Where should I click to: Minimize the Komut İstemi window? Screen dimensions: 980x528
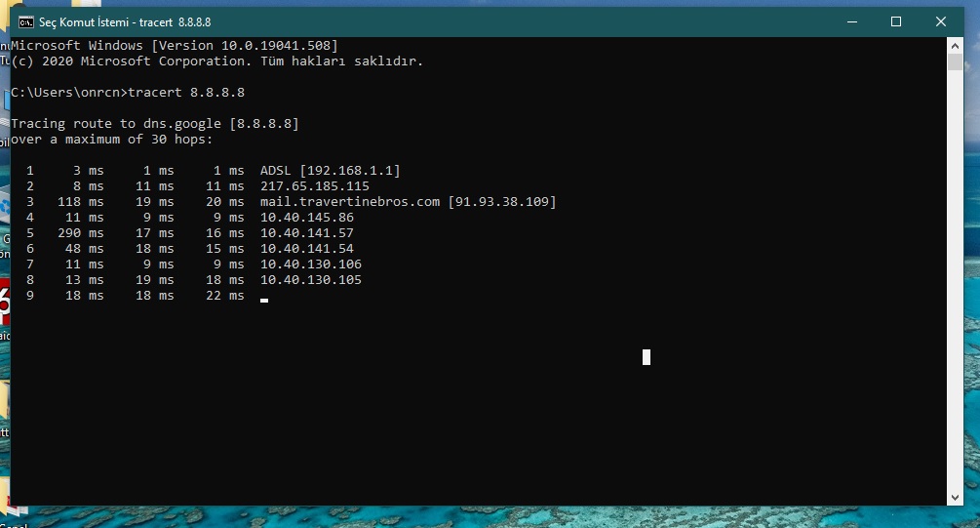pyautogui.click(x=852, y=21)
